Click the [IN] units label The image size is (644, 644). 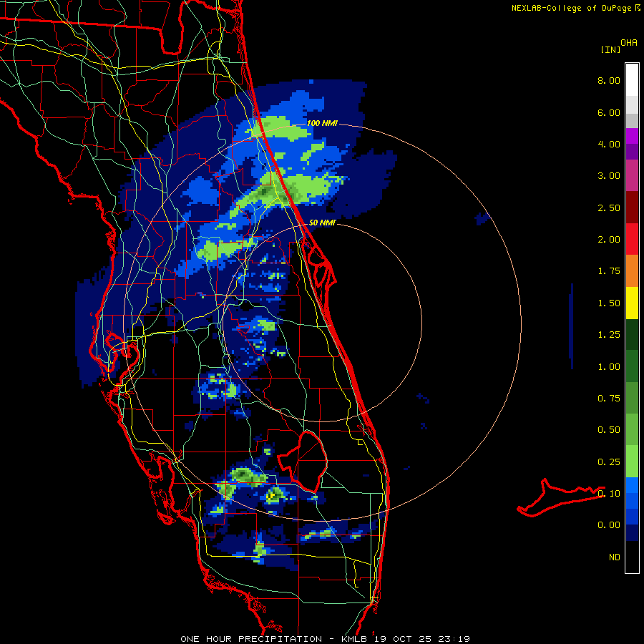[x=610, y=49]
